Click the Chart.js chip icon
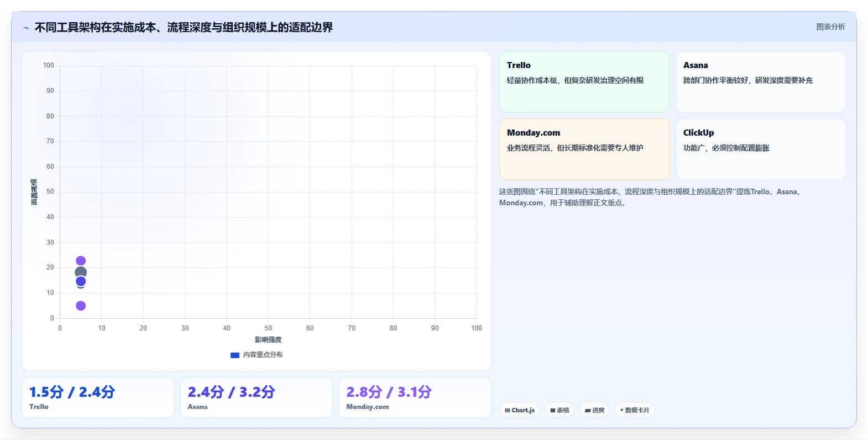Viewport: 868px width, 440px height. 508,410
